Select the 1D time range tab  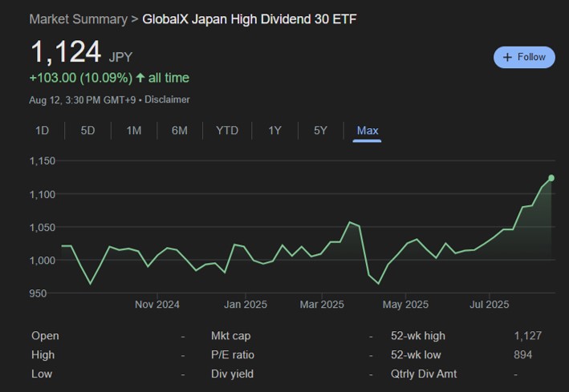tap(42, 131)
